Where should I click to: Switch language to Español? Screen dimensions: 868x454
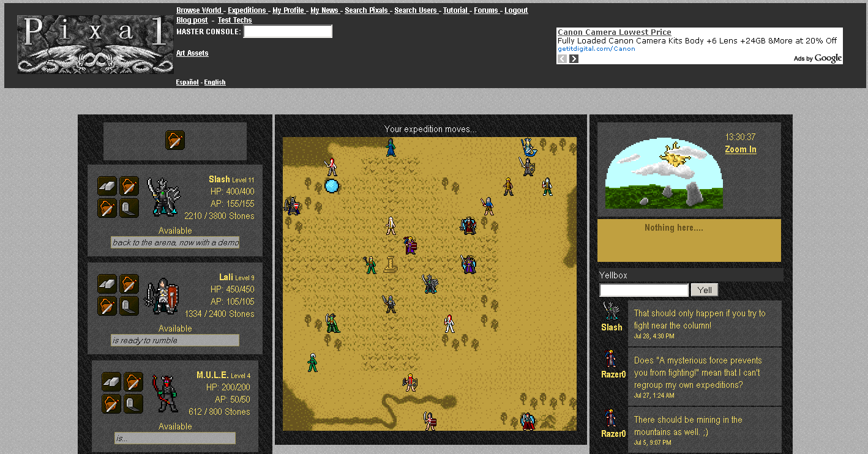click(187, 81)
